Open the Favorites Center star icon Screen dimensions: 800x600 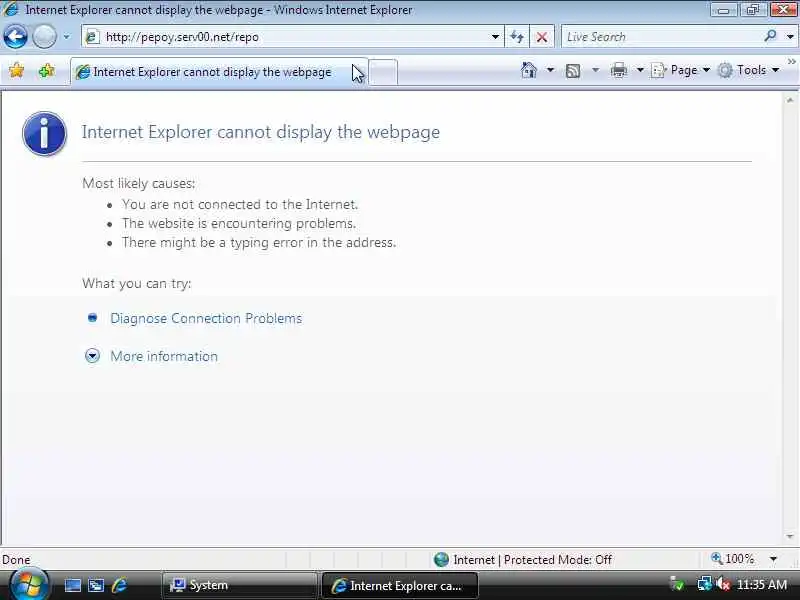(x=17, y=70)
